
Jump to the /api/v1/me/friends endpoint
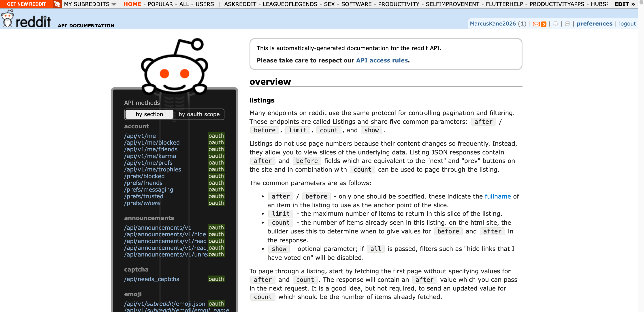click(151, 149)
